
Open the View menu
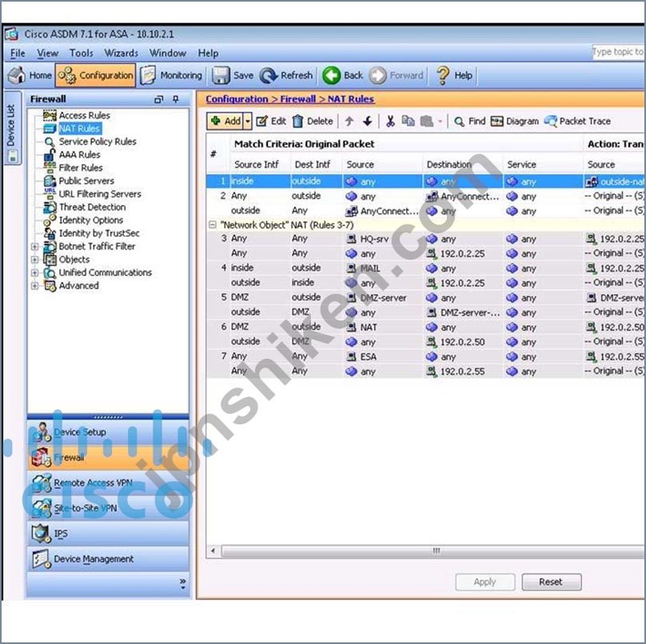point(47,53)
